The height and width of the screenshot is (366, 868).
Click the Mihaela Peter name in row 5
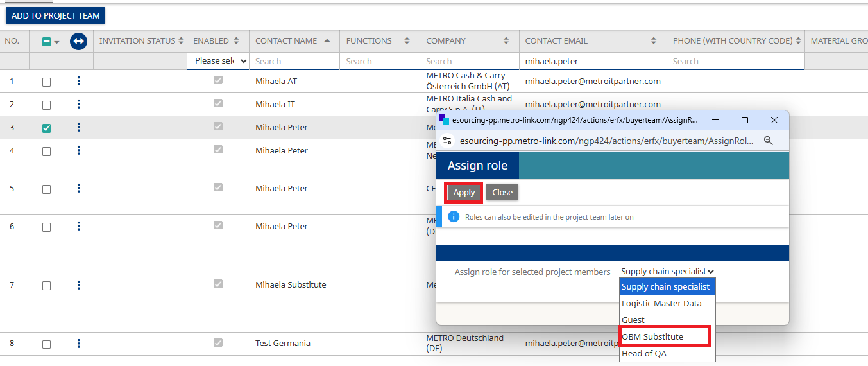[282, 188]
